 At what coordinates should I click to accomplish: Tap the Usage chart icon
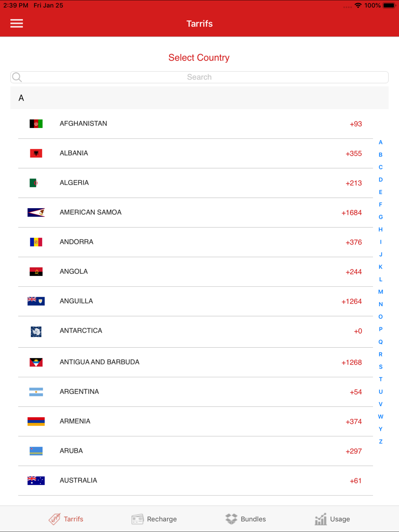point(320,519)
